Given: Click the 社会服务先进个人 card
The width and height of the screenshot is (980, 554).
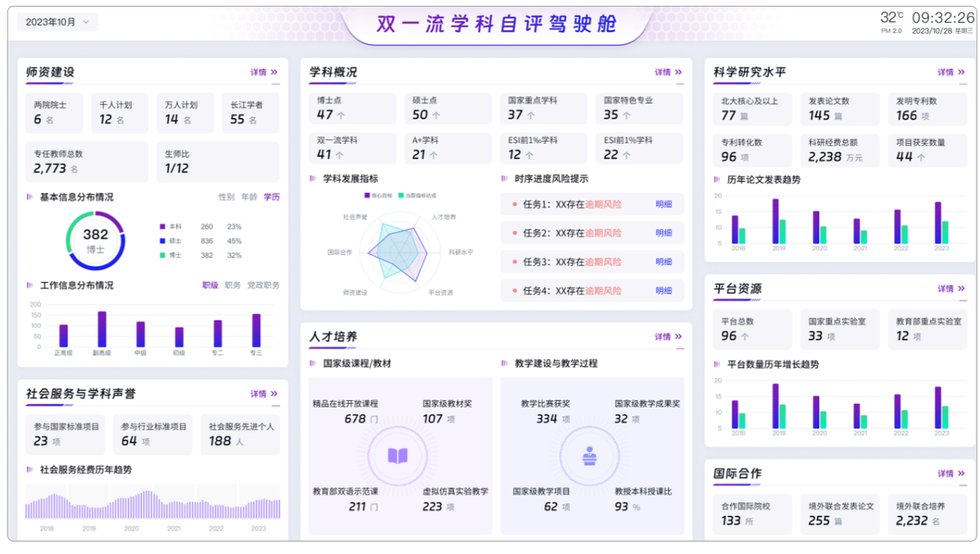Looking at the screenshot, I should pyautogui.click(x=240, y=435).
